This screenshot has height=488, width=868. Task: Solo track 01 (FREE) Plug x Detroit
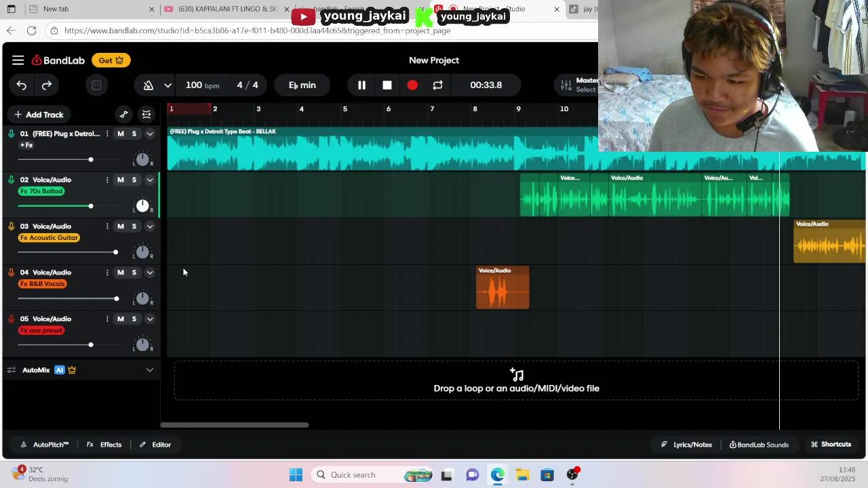click(x=134, y=134)
